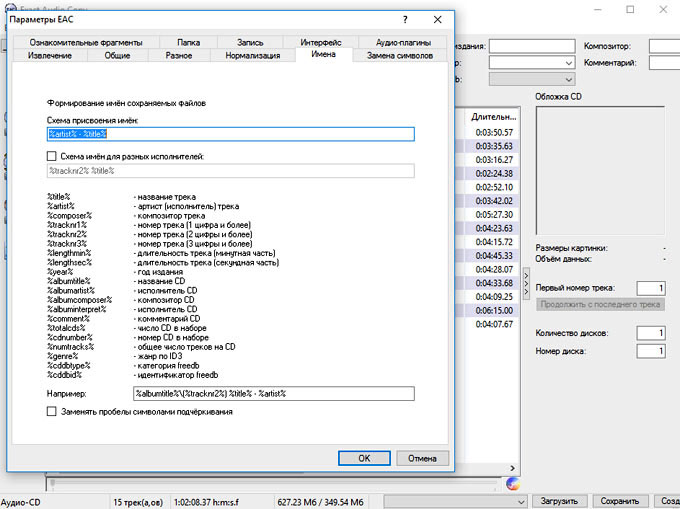
Task: Open the Интерфейс tab
Action: pyautogui.click(x=319, y=43)
